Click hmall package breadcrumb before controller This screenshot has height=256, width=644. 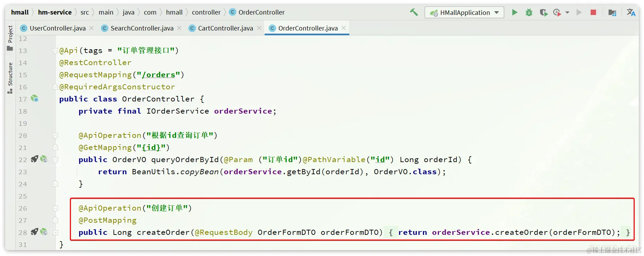[174, 12]
